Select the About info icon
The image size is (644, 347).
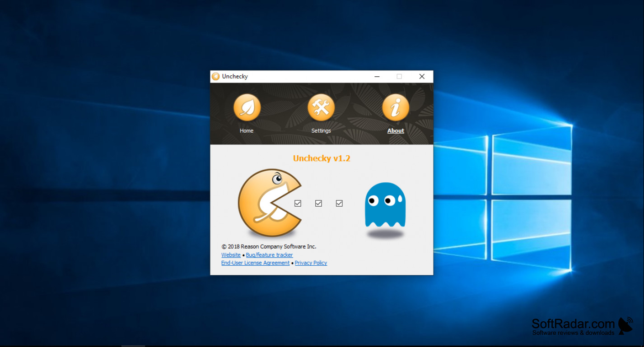coord(396,107)
